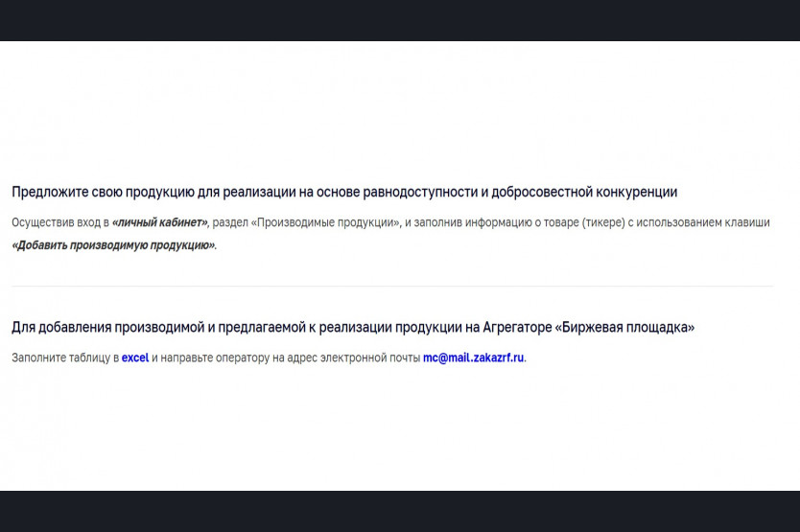
Task: Click the word «равнодоступности» in the heading
Action: [419, 193]
